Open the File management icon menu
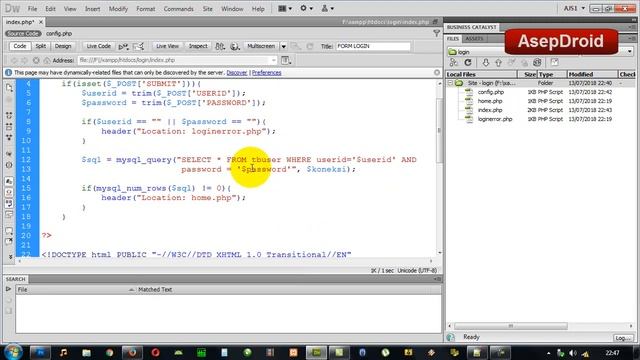 (220, 47)
